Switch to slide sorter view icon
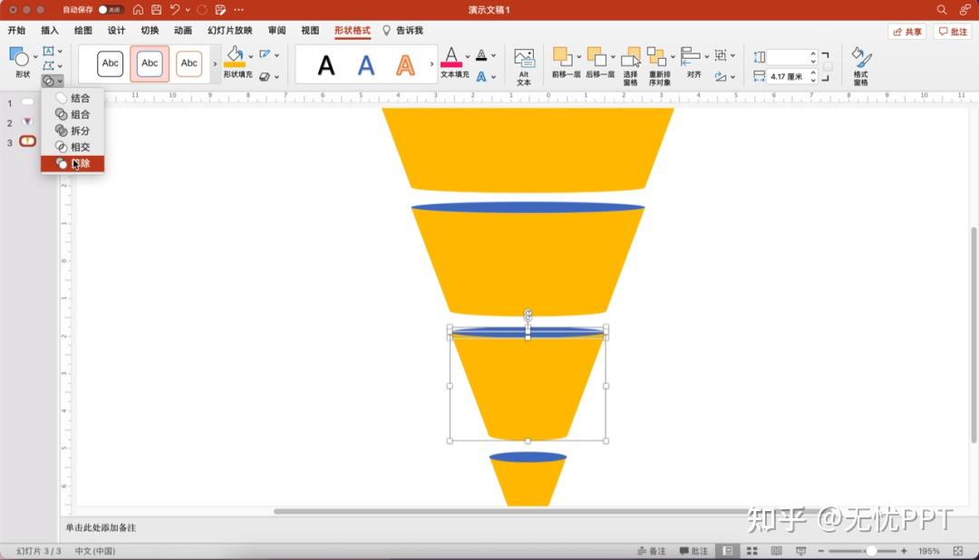979x560 pixels. pyautogui.click(x=751, y=551)
